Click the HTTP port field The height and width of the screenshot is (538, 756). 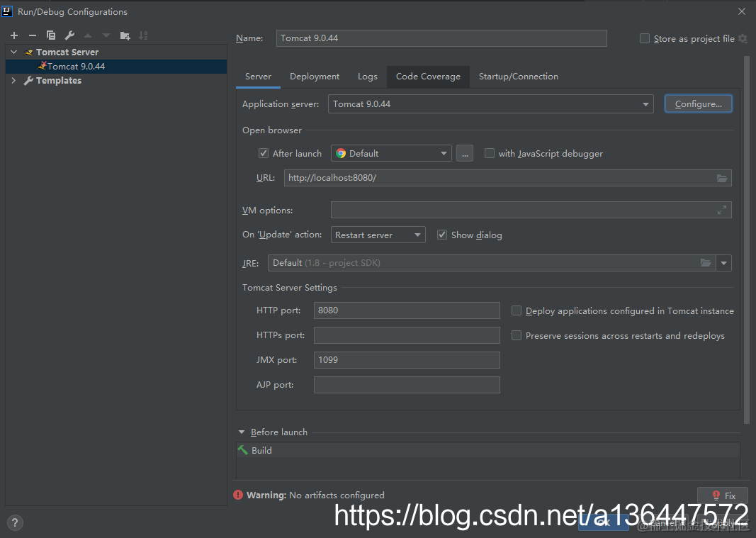coord(407,310)
